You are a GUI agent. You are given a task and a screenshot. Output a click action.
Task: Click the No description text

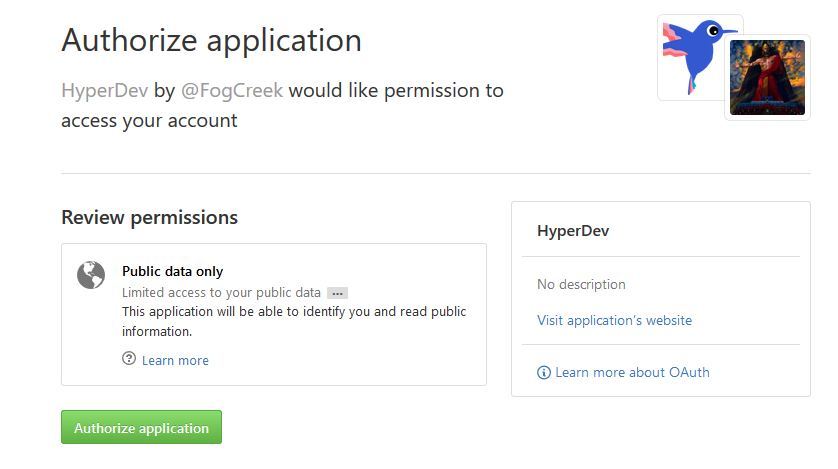click(581, 284)
